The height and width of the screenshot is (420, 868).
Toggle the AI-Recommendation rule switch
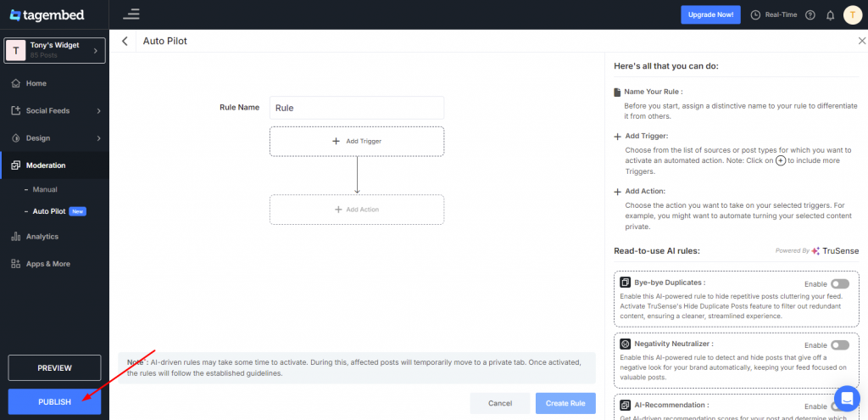point(840,406)
